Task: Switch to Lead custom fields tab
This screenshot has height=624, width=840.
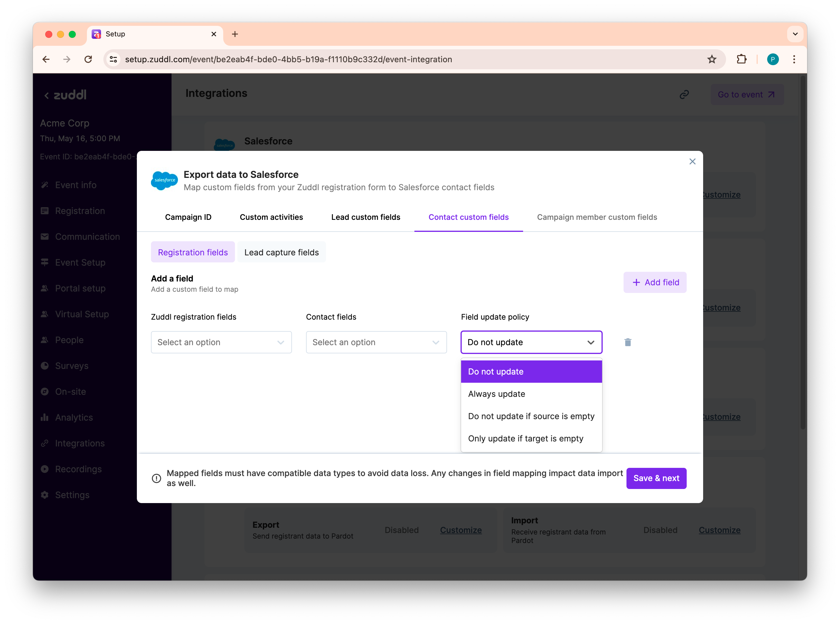Action: tap(365, 217)
